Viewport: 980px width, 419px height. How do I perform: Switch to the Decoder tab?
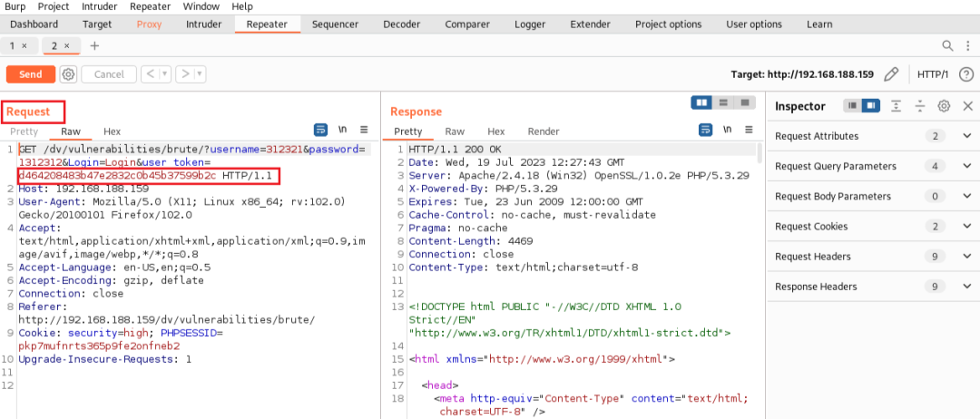pyautogui.click(x=402, y=24)
